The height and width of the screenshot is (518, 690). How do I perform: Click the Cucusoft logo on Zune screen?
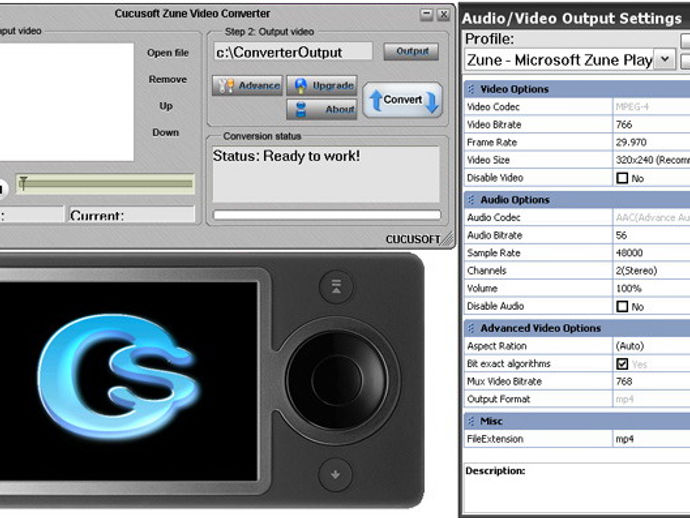pos(118,375)
